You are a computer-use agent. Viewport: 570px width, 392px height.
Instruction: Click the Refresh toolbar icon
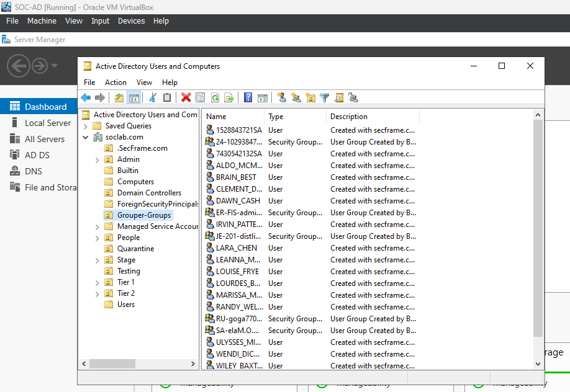[215, 97]
